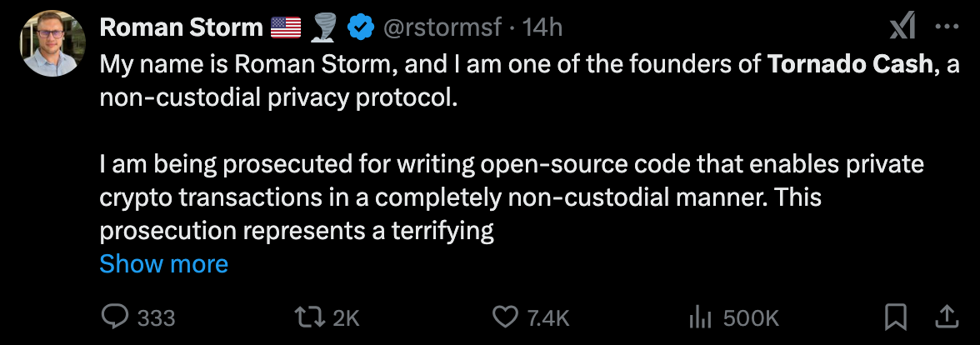Open the @rstormsf handle link
Viewport: 980px width, 345px height.
tap(442, 27)
